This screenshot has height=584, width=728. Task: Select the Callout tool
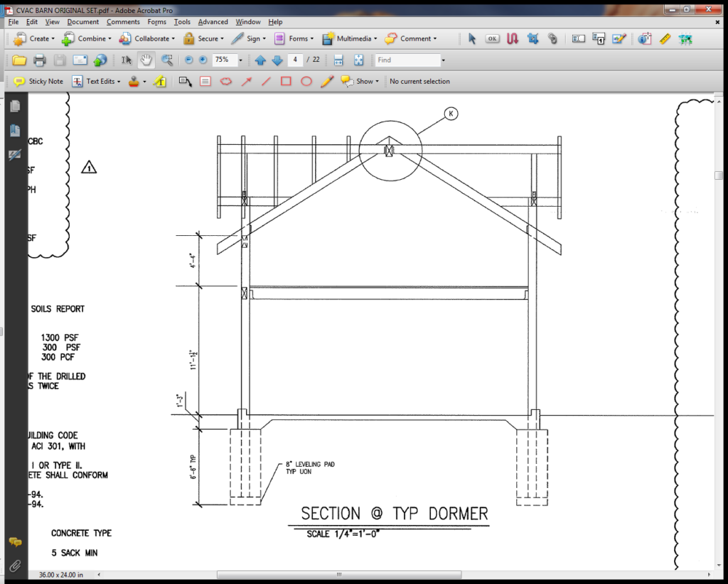pyautogui.click(x=186, y=82)
